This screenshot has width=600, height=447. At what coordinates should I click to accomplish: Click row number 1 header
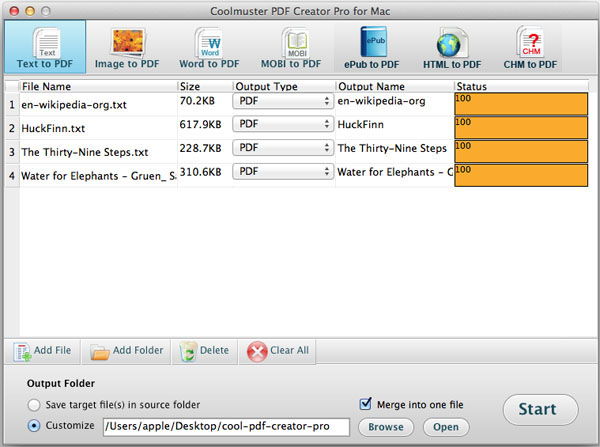[x=12, y=104]
